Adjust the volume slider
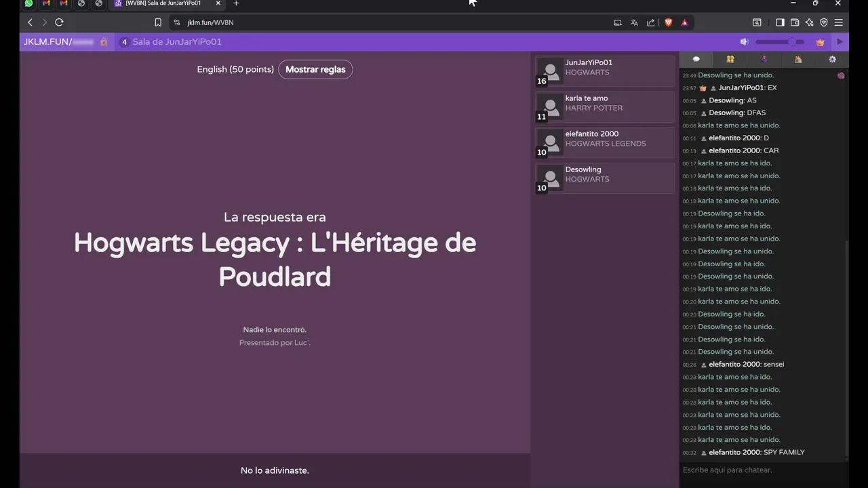The width and height of the screenshot is (868, 488). [x=780, y=42]
